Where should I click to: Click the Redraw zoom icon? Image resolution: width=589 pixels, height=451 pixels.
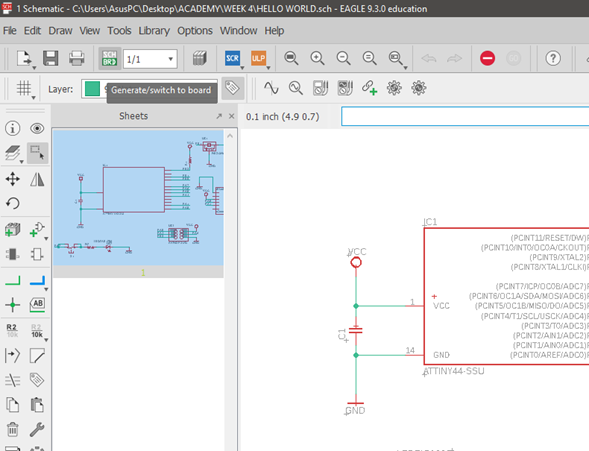click(x=370, y=59)
